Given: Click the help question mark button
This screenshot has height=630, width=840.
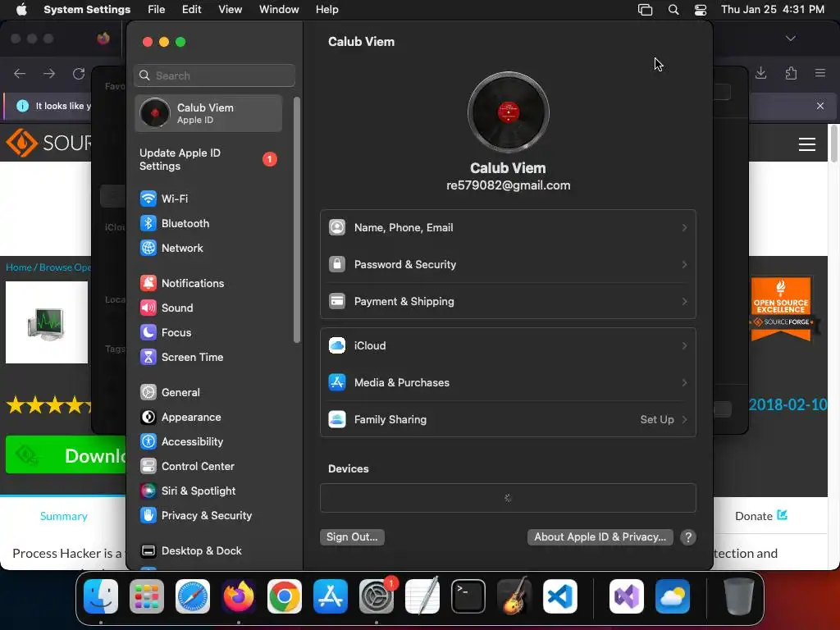Looking at the screenshot, I should pos(688,537).
